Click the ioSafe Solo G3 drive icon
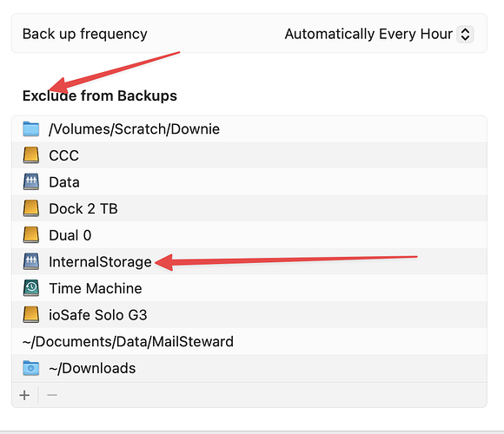The height and width of the screenshot is (434, 504). pyautogui.click(x=31, y=314)
